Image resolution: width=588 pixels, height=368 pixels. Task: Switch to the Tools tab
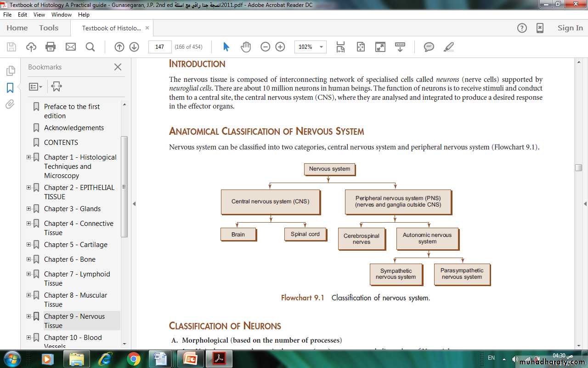pyautogui.click(x=49, y=28)
